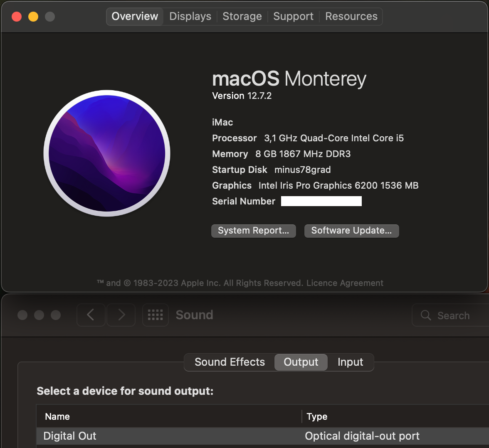Click the macOS Monterey logo image
The image size is (489, 448).
(x=107, y=153)
